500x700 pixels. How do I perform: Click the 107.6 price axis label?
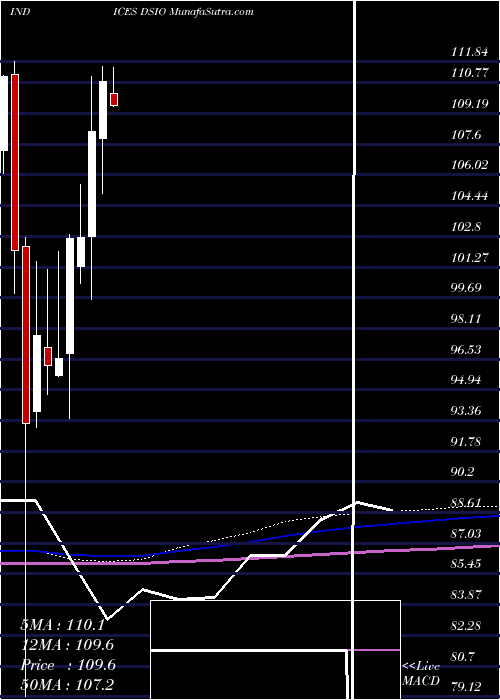(467, 134)
